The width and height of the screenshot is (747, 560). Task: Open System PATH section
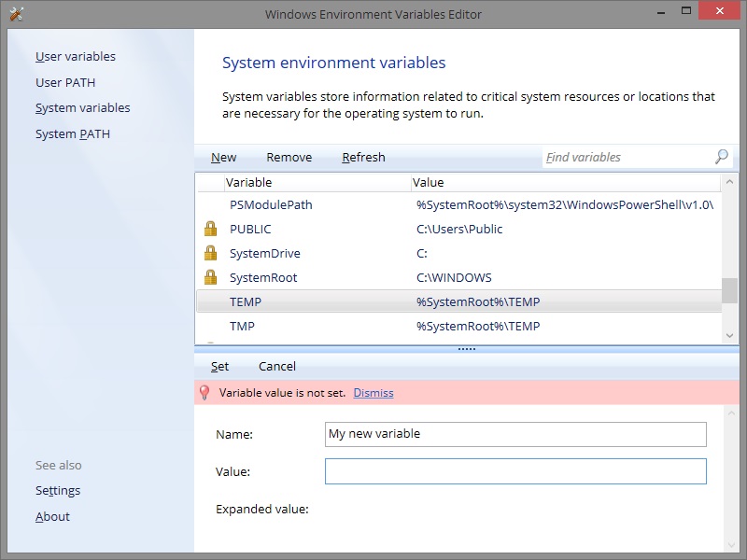point(73,133)
